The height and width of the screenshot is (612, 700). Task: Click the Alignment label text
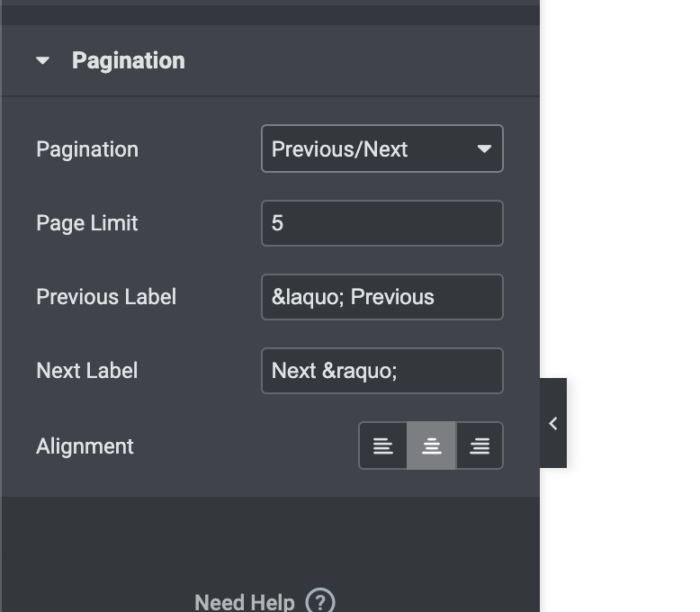click(85, 446)
